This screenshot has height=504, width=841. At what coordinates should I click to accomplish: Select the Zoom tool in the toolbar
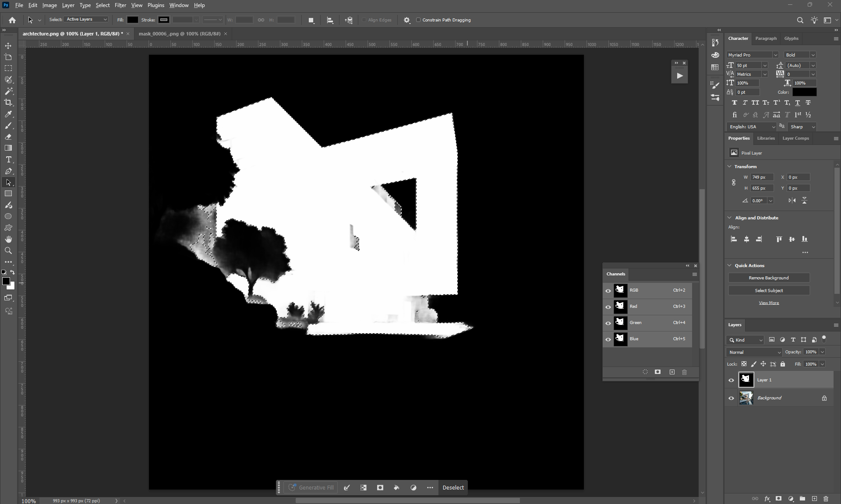tap(8, 250)
